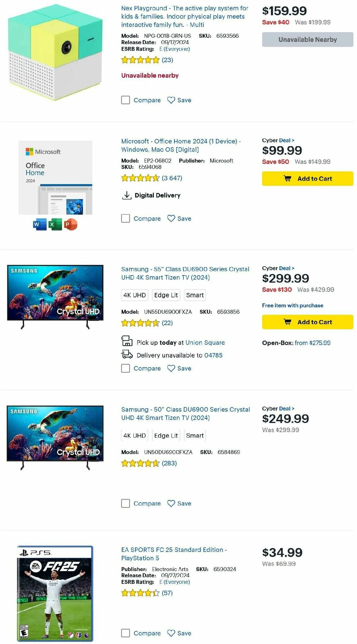Save EA SPORTS FC 25 with the heart icon
Image resolution: width=357 pixels, height=644 pixels.
click(170, 633)
